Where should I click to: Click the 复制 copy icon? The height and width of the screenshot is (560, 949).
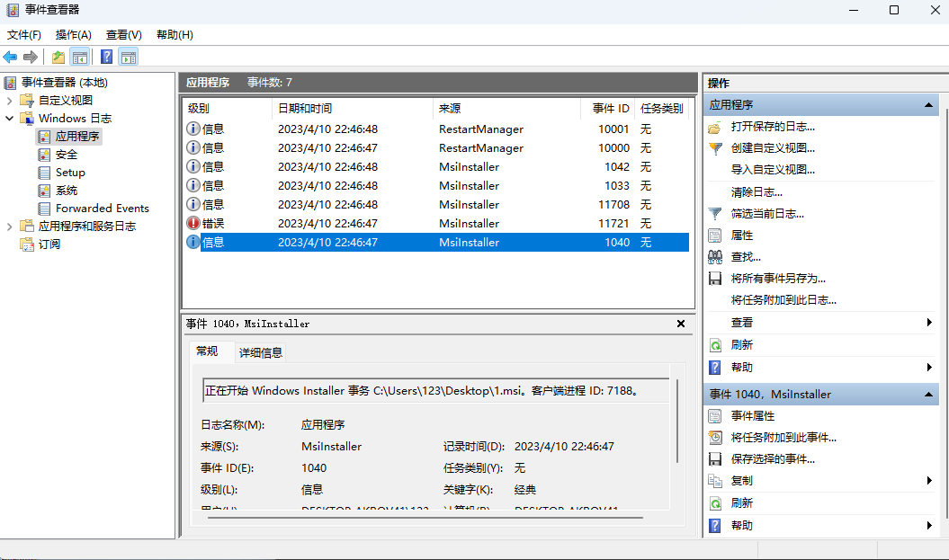[715, 482]
